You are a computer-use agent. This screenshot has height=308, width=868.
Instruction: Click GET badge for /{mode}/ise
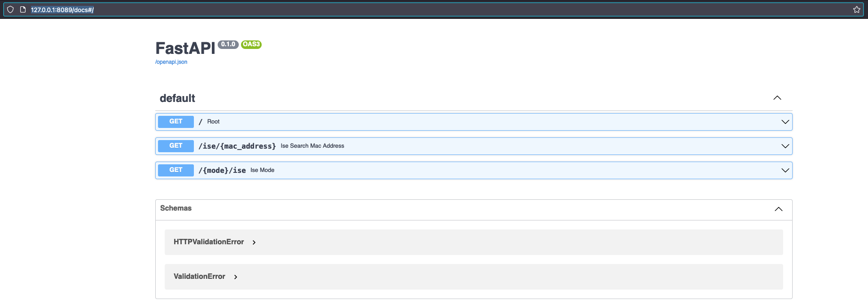pos(175,170)
